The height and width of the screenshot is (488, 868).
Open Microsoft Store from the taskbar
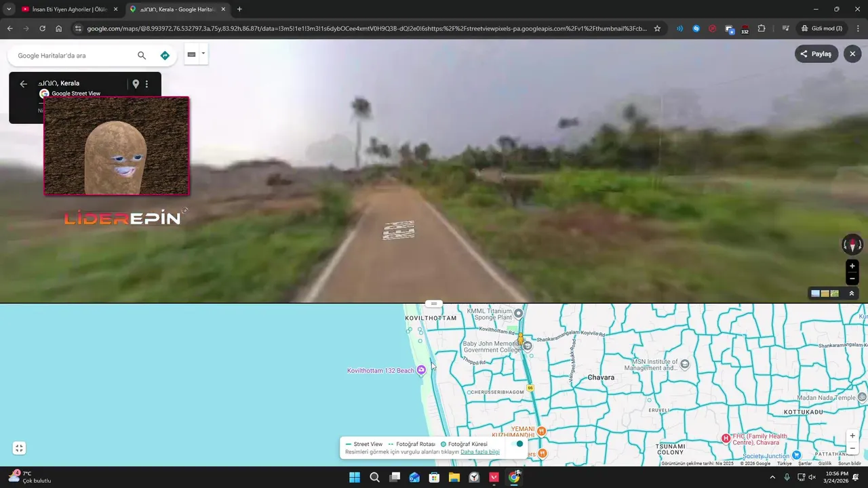click(434, 477)
